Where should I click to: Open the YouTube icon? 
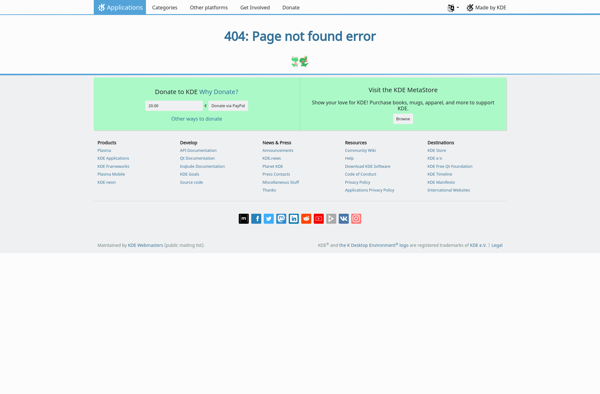(319, 218)
